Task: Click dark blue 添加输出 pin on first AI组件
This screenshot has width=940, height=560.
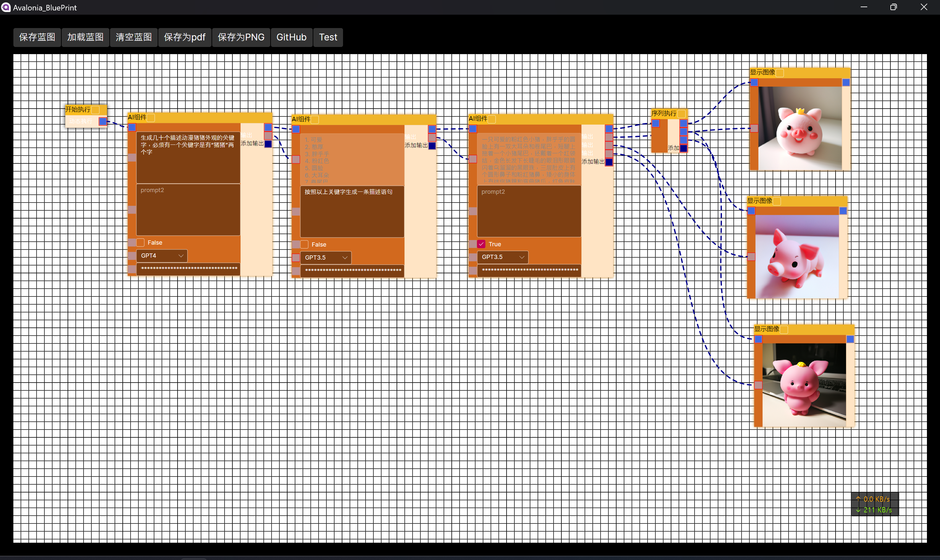Action: [x=268, y=144]
